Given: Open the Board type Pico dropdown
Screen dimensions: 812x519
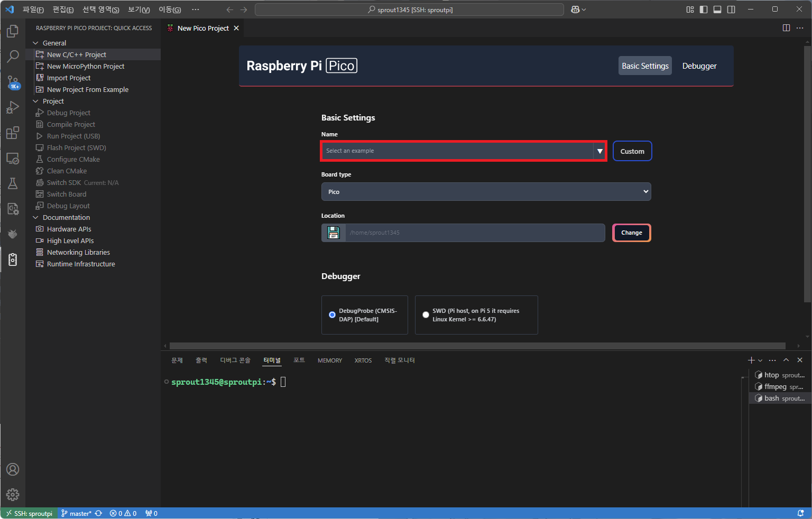Looking at the screenshot, I should (x=486, y=191).
